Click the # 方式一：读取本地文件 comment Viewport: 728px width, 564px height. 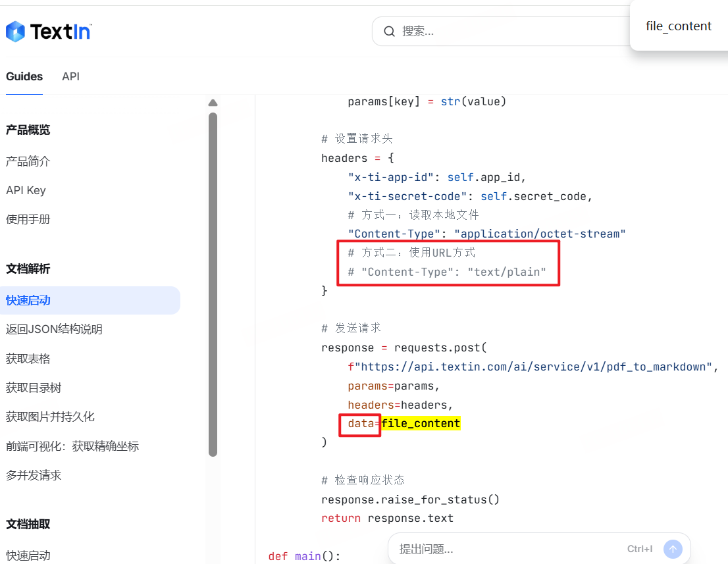coord(413,215)
